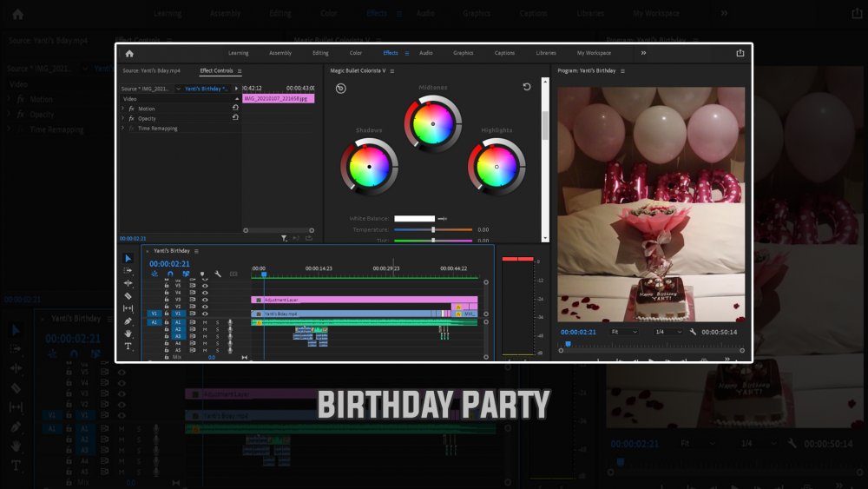Viewport: 868px width, 489px height.
Task: Click the show/hide timeline view arrow in Effect Controls
Action: click(236, 89)
